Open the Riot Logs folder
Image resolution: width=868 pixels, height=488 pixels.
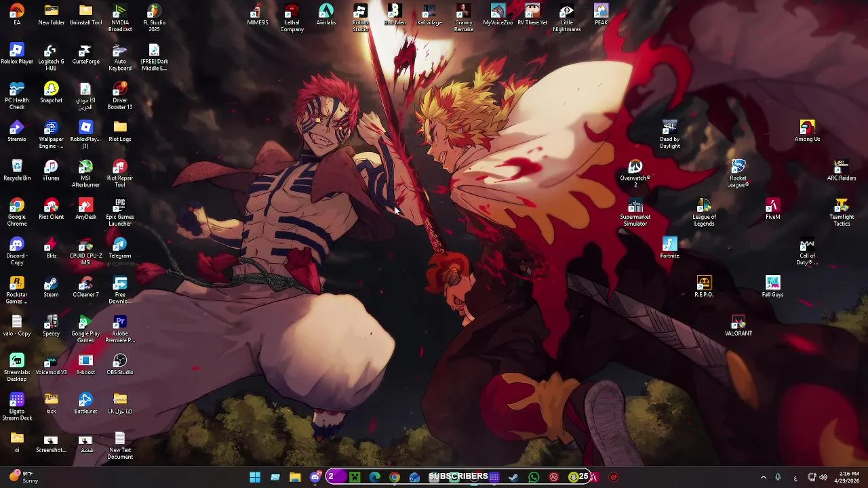(x=120, y=131)
